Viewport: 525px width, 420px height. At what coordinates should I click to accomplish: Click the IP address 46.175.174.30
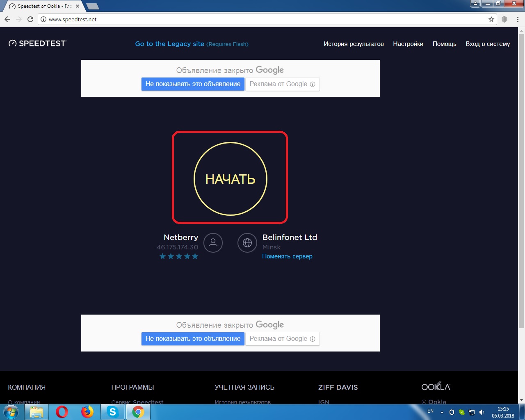tap(177, 247)
